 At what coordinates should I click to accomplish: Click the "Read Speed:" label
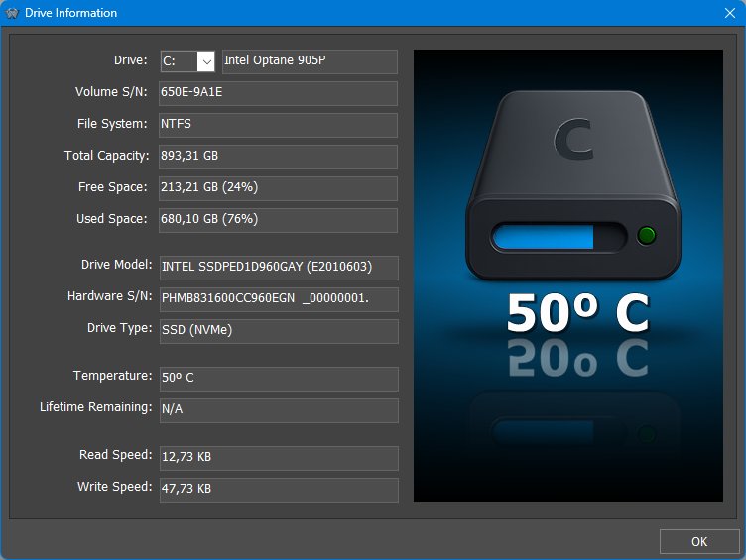coord(116,455)
